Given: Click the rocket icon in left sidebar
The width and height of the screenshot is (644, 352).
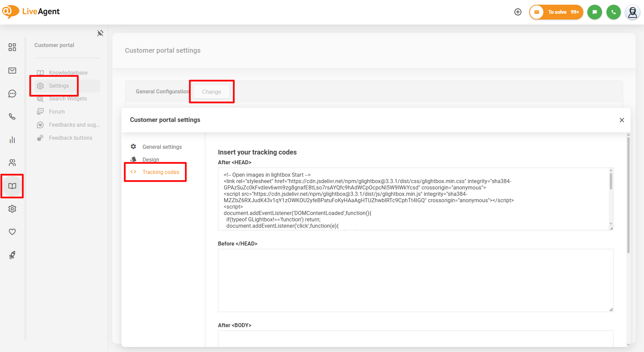Looking at the screenshot, I should pyautogui.click(x=12, y=255).
